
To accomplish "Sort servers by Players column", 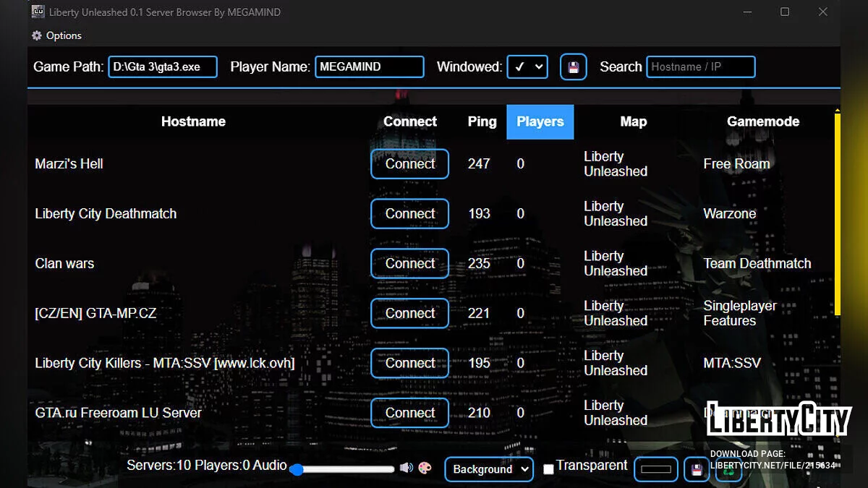I will [540, 121].
